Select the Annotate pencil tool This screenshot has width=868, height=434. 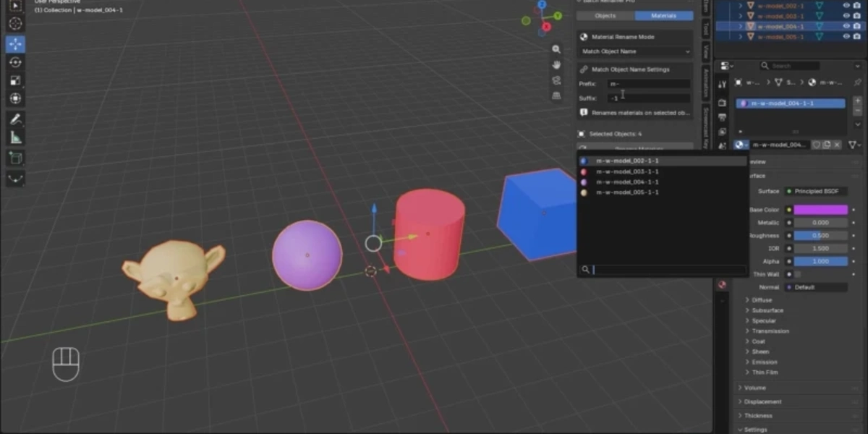(x=15, y=119)
